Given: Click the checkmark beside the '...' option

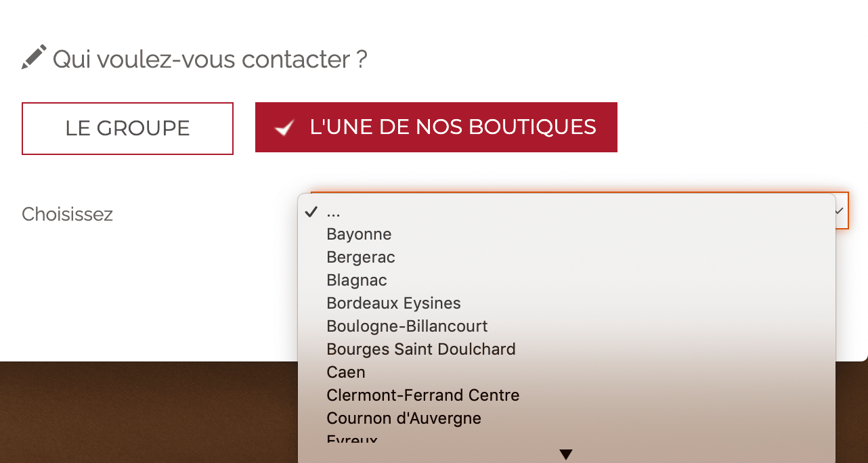Looking at the screenshot, I should pyautogui.click(x=311, y=212).
